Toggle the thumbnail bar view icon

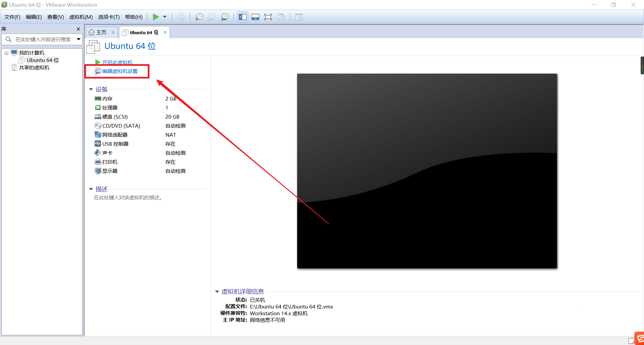256,17
